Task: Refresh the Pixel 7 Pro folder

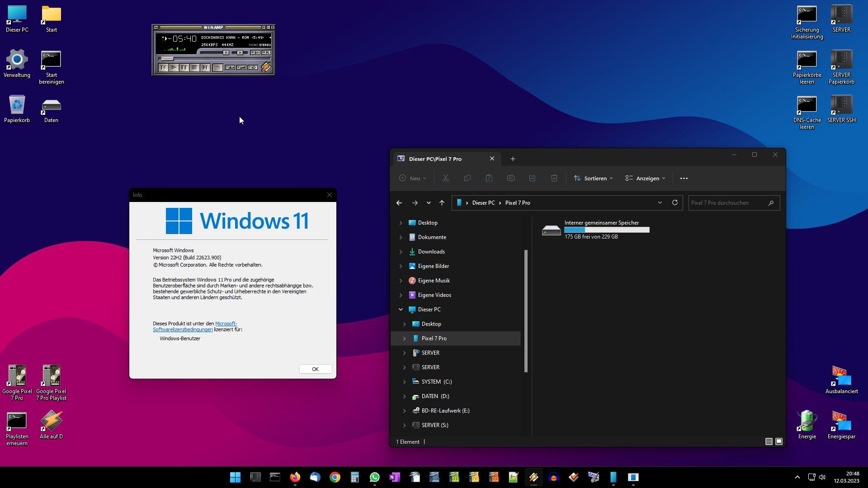Action: point(675,203)
